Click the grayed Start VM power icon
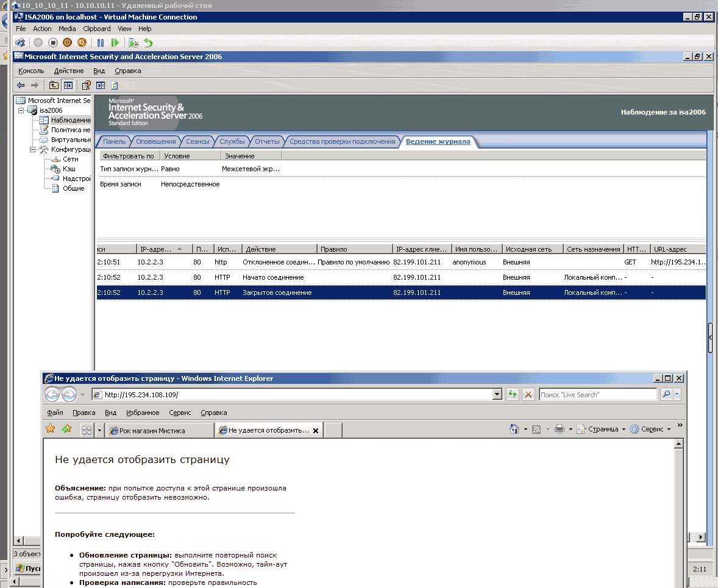This screenshot has height=588, width=718. pyautogui.click(x=38, y=43)
